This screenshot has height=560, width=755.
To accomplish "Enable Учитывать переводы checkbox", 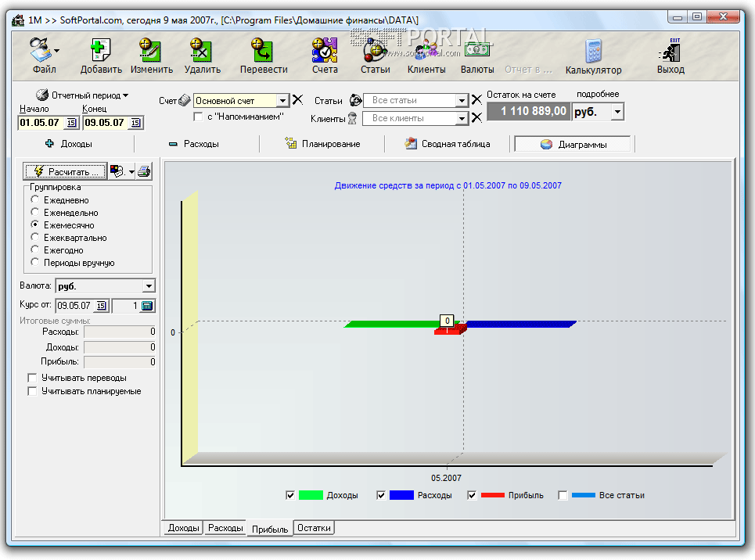I will coord(32,378).
